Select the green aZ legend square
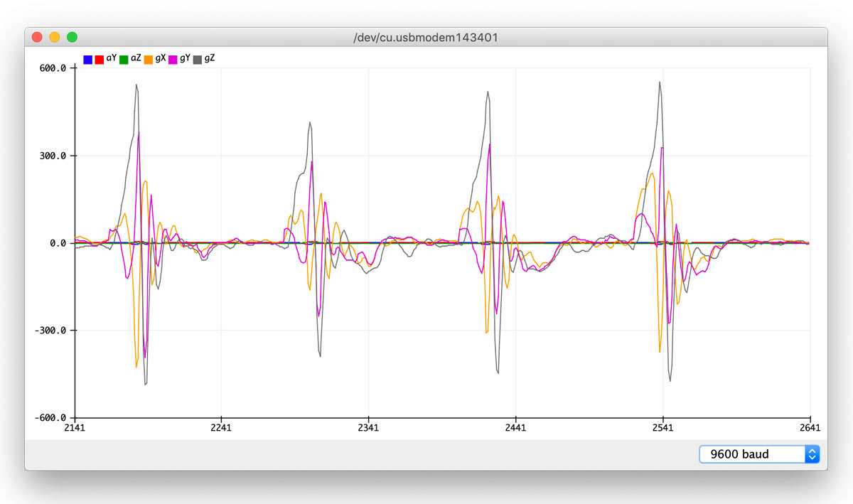Screen dimensions: 853x504 124,60
